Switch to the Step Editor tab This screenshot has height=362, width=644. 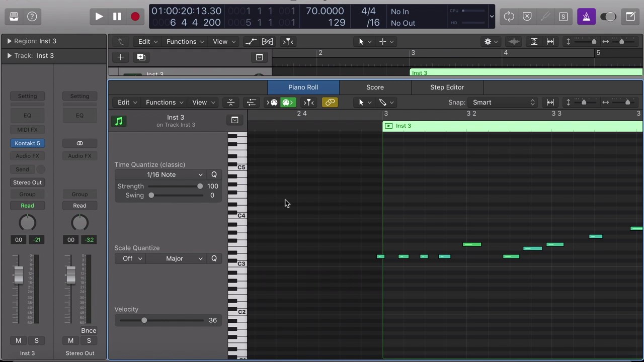447,87
